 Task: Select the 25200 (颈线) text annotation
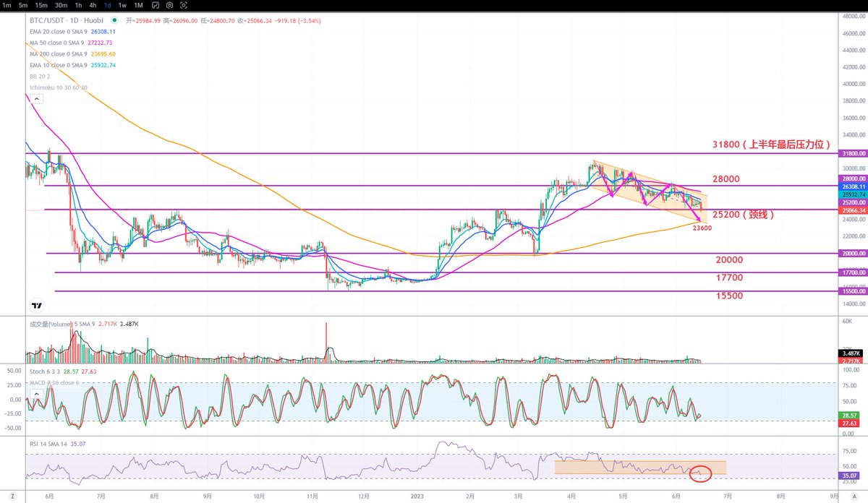744,215
